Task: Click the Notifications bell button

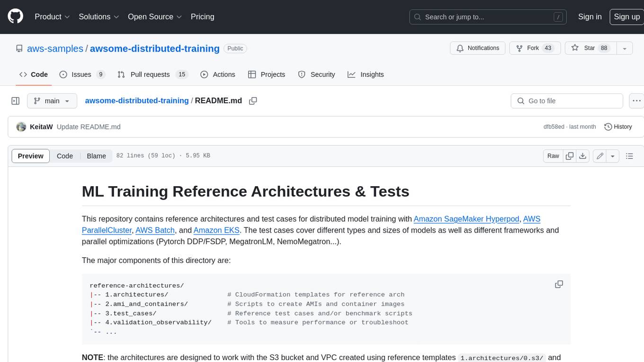Action: point(477,48)
